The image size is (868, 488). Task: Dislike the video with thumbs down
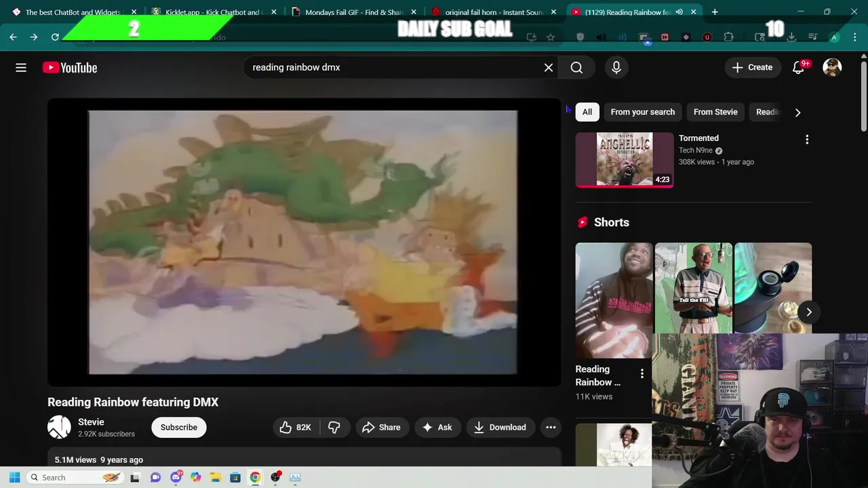pyautogui.click(x=334, y=427)
